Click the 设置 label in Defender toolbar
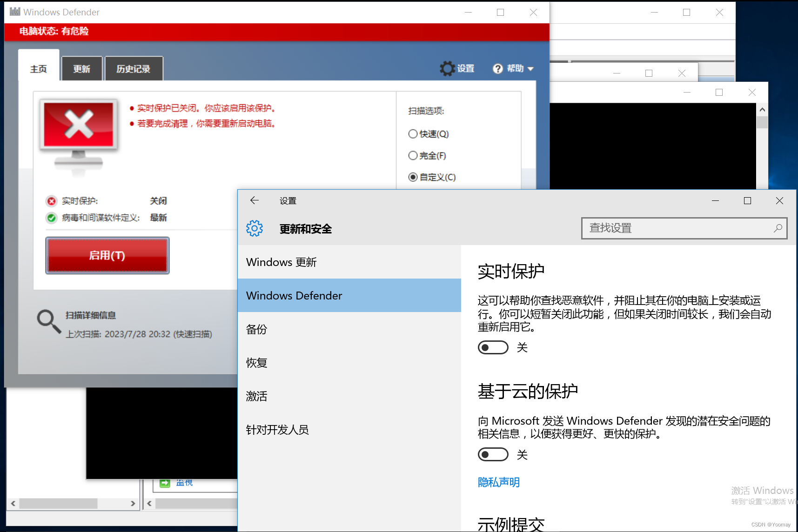The width and height of the screenshot is (798, 532). pyautogui.click(x=466, y=69)
